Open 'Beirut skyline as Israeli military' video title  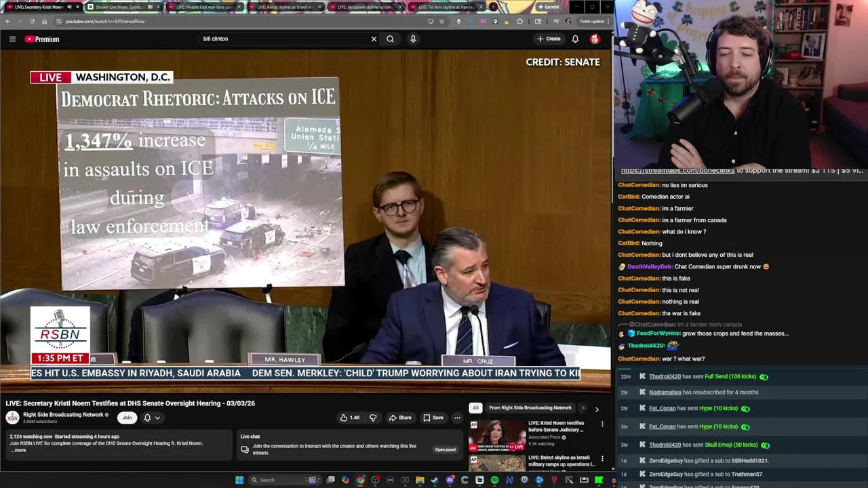[561, 461]
